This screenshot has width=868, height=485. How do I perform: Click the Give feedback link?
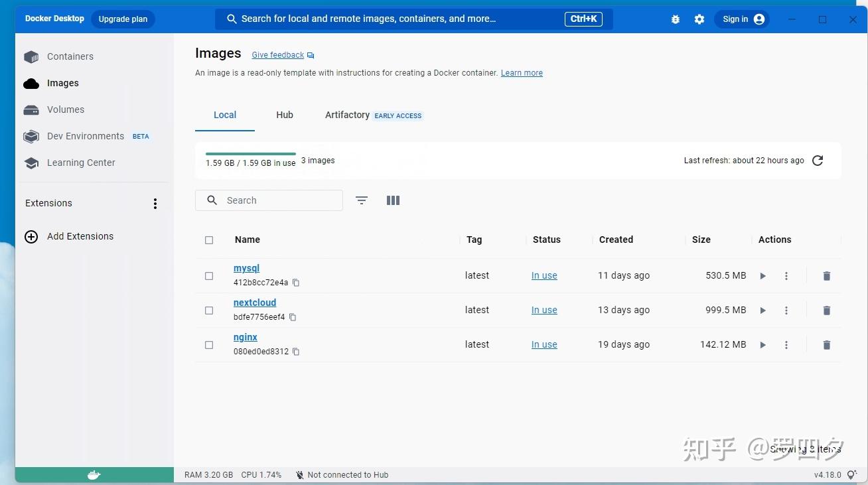(x=278, y=55)
